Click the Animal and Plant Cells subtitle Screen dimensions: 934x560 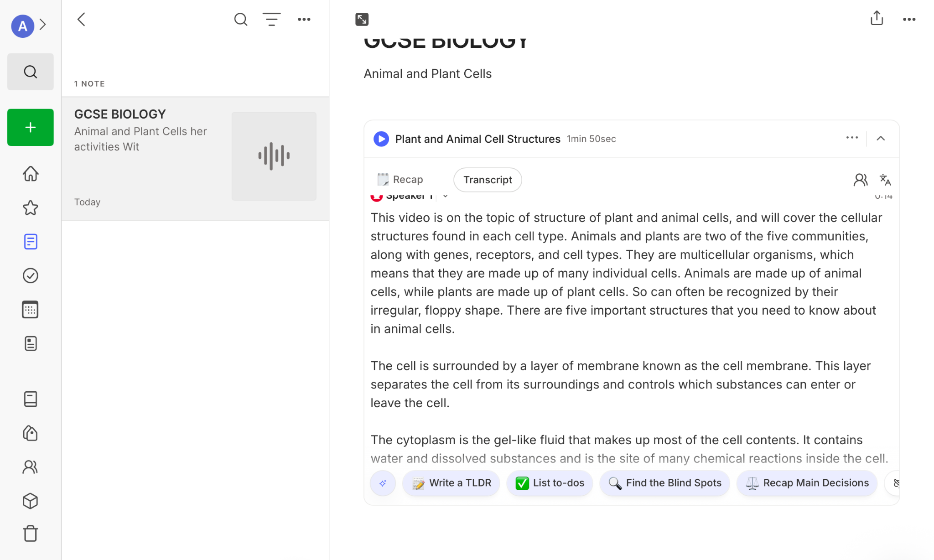click(427, 74)
